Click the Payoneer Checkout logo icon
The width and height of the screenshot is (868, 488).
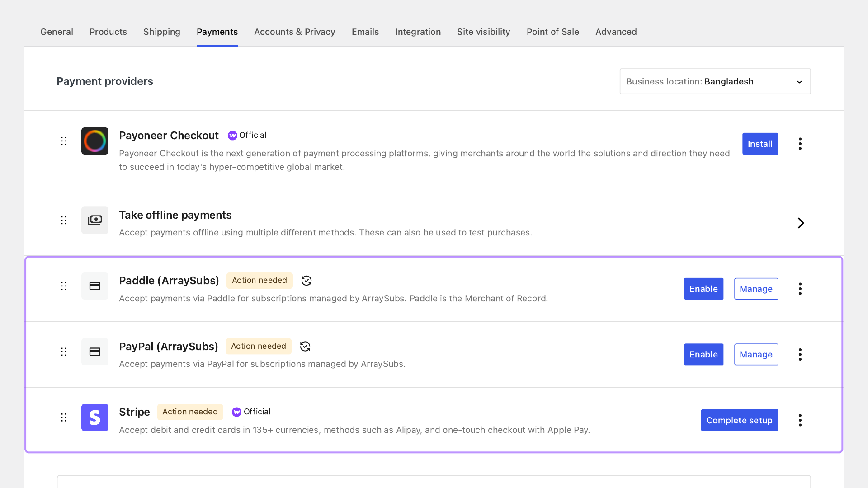coord(95,141)
